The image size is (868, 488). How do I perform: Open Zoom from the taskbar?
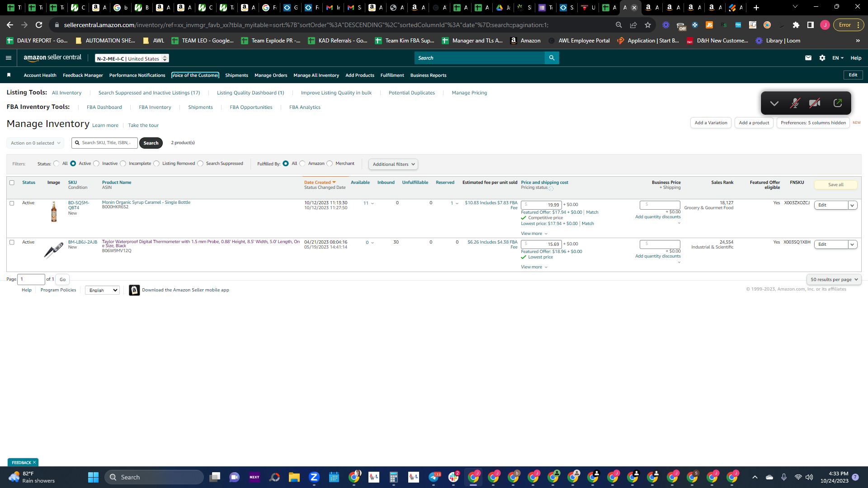point(314,477)
